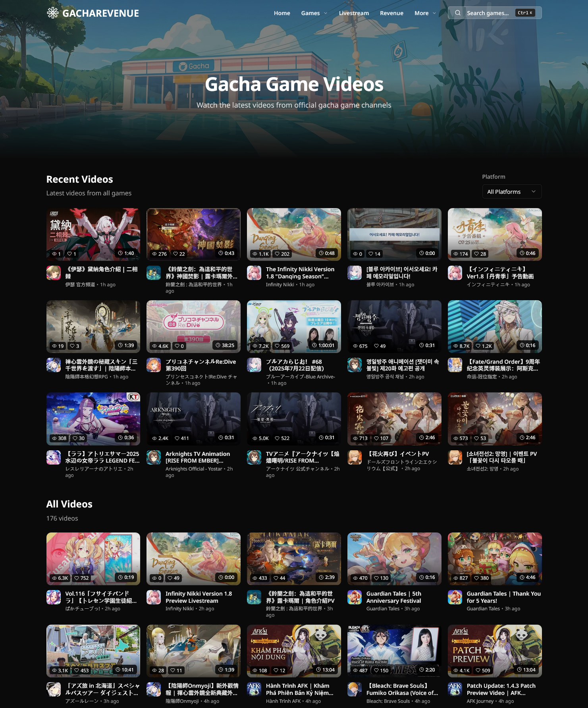Viewport: 588px width, 708px height.
Task: Expand the More menu
Action: [x=425, y=13]
